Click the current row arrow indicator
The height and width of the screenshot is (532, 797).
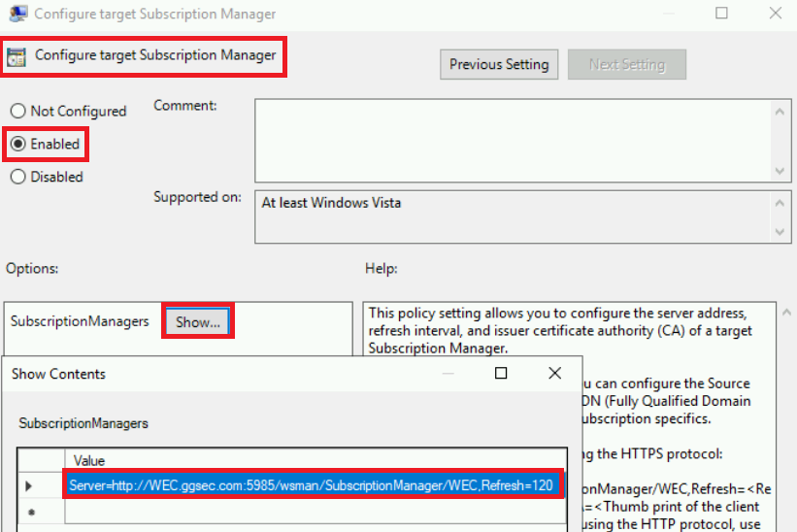click(x=29, y=485)
